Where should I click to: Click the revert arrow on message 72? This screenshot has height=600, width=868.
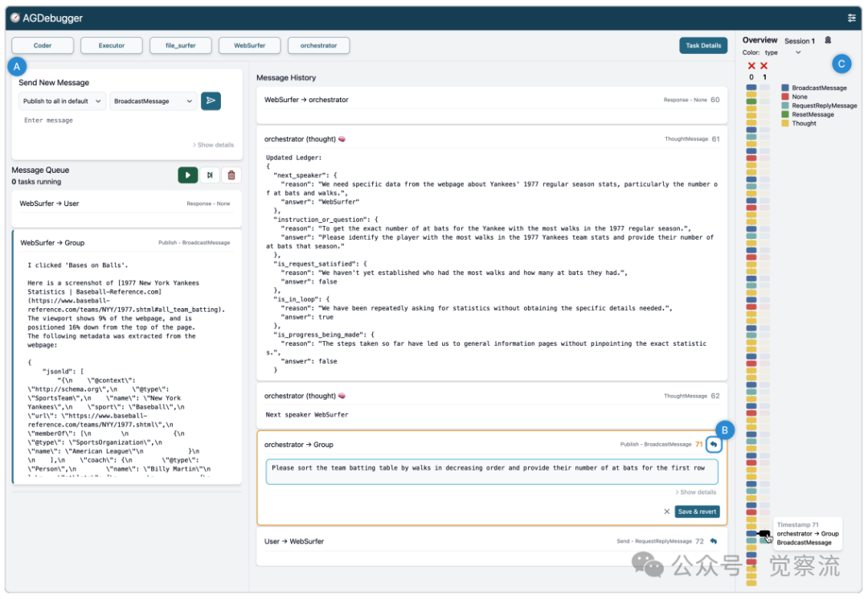714,541
